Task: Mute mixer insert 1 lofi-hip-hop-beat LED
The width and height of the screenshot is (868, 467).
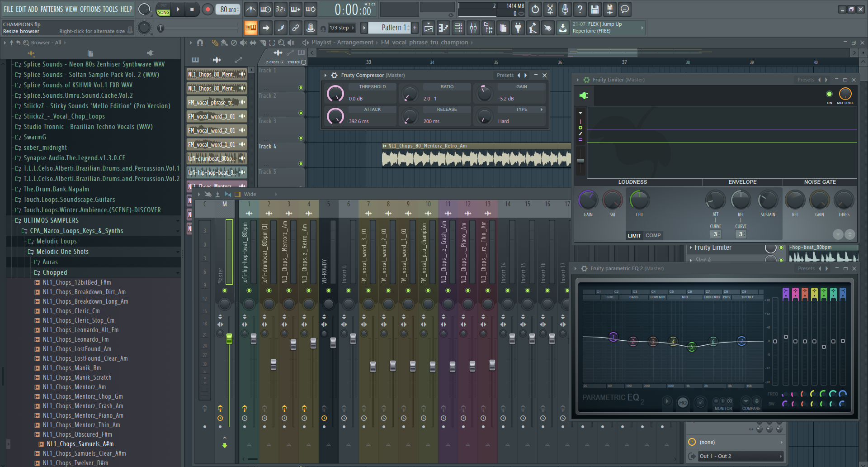Action: (249, 291)
